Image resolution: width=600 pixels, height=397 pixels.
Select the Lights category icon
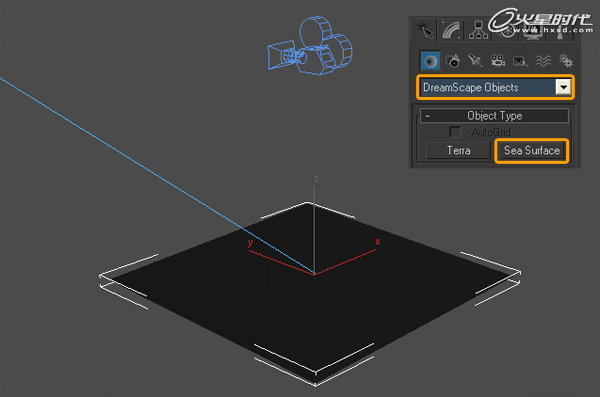pyautogui.click(x=475, y=61)
